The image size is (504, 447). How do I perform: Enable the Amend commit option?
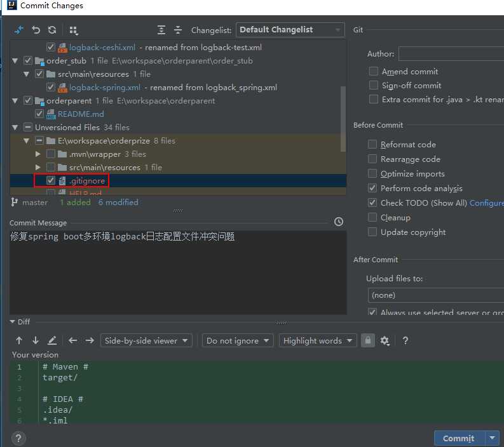click(x=374, y=71)
